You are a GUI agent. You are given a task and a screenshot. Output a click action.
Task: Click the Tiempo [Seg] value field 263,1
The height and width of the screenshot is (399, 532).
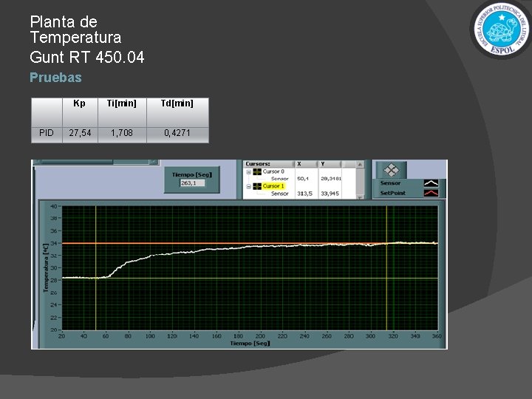tap(192, 183)
